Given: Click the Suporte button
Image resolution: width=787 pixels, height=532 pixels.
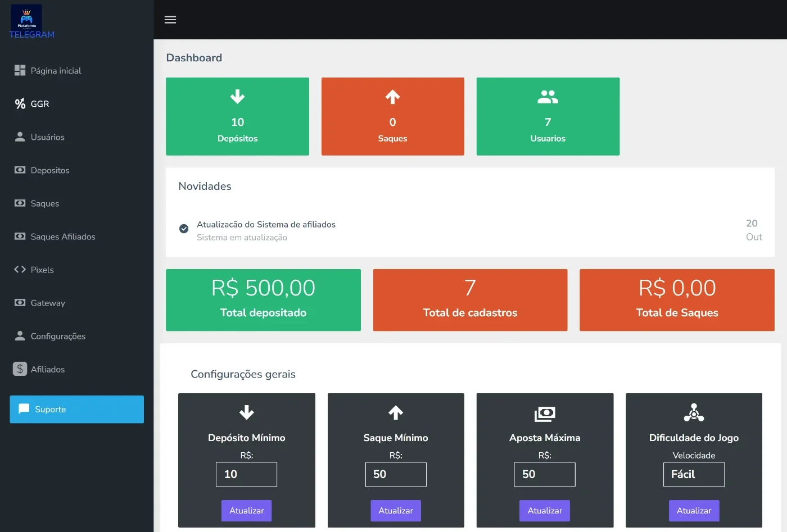Looking at the screenshot, I should tap(76, 409).
